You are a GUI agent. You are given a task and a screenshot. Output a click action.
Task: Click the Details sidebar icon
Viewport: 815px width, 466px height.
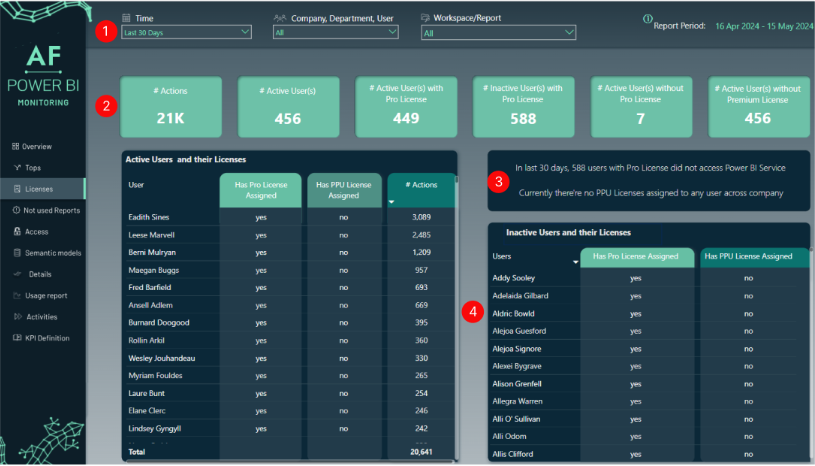18,274
